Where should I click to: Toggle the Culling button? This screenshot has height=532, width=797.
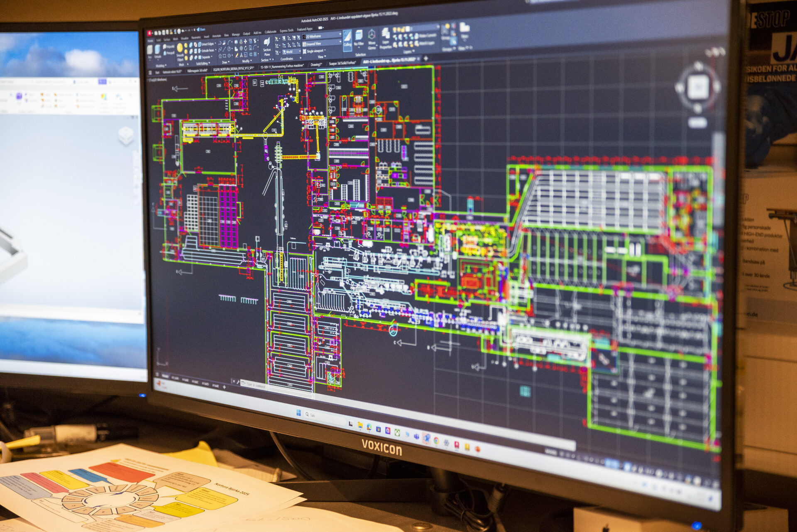coord(347,40)
